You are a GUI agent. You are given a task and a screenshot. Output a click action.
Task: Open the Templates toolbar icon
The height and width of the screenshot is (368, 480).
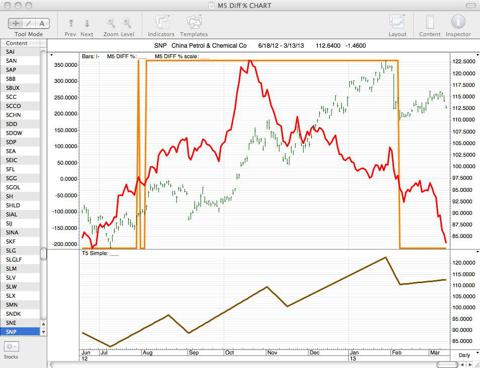tap(194, 23)
